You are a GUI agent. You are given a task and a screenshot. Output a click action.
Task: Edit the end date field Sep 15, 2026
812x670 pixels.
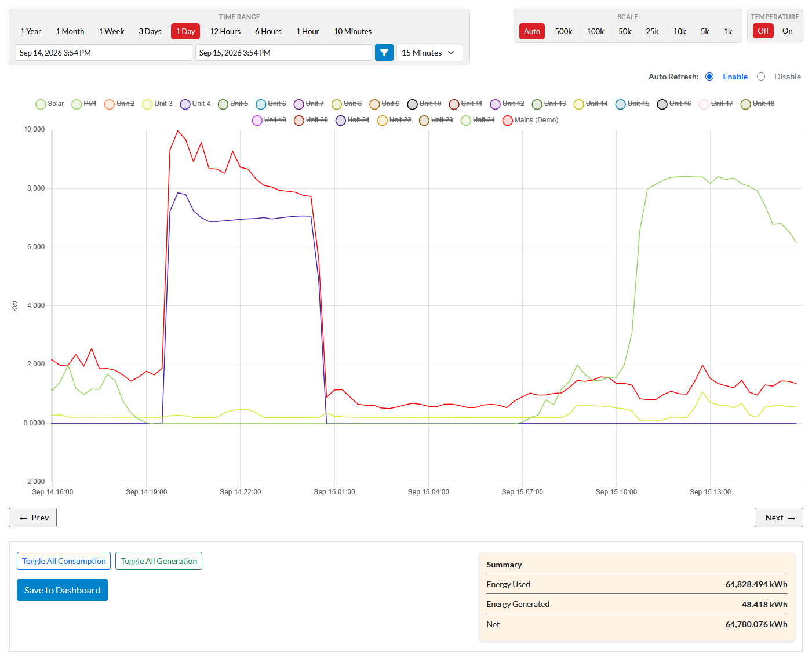pos(283,53)
